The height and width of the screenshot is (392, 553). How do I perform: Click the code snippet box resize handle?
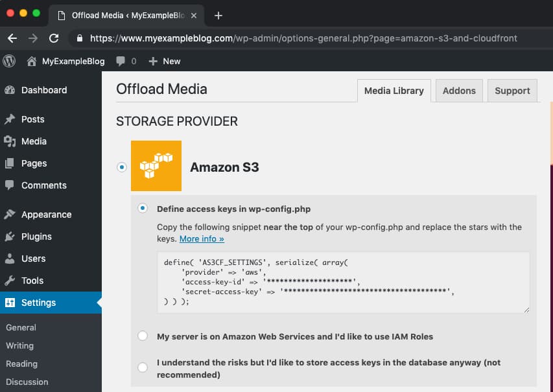tap(526, 310)
